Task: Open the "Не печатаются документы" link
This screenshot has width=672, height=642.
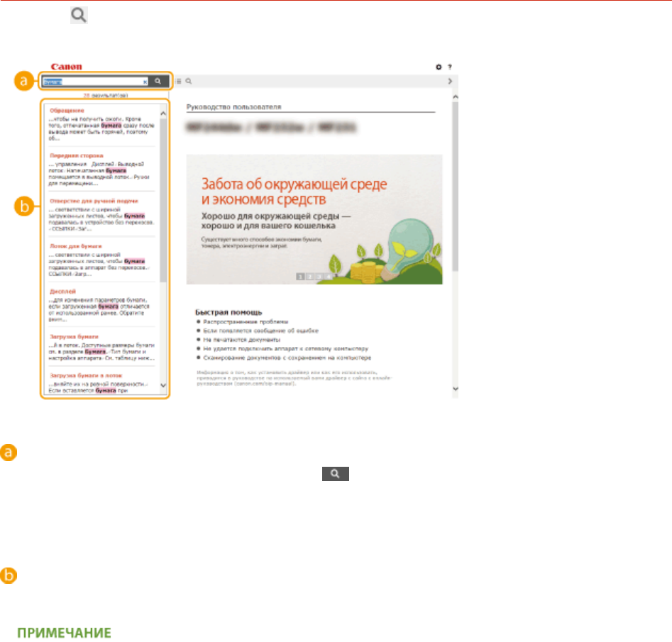Action: pos(242,340)
